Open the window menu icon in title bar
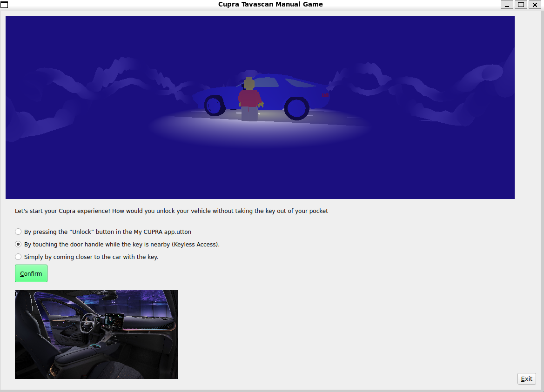This screenshot has height=392, width=544. click(x=4, y=5)
